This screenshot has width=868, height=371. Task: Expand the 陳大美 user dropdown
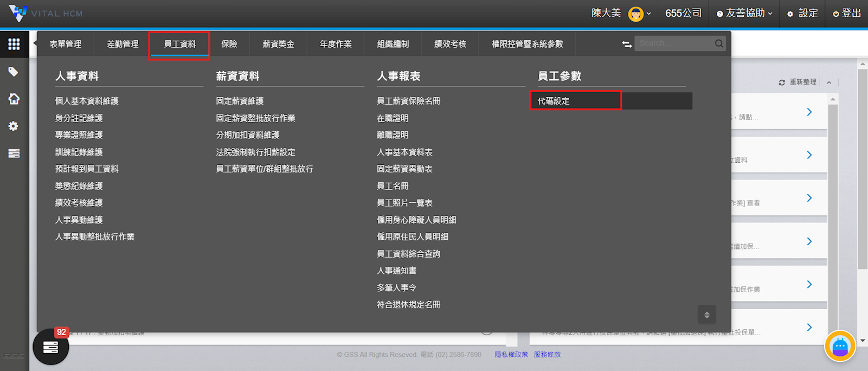point(621,14)
